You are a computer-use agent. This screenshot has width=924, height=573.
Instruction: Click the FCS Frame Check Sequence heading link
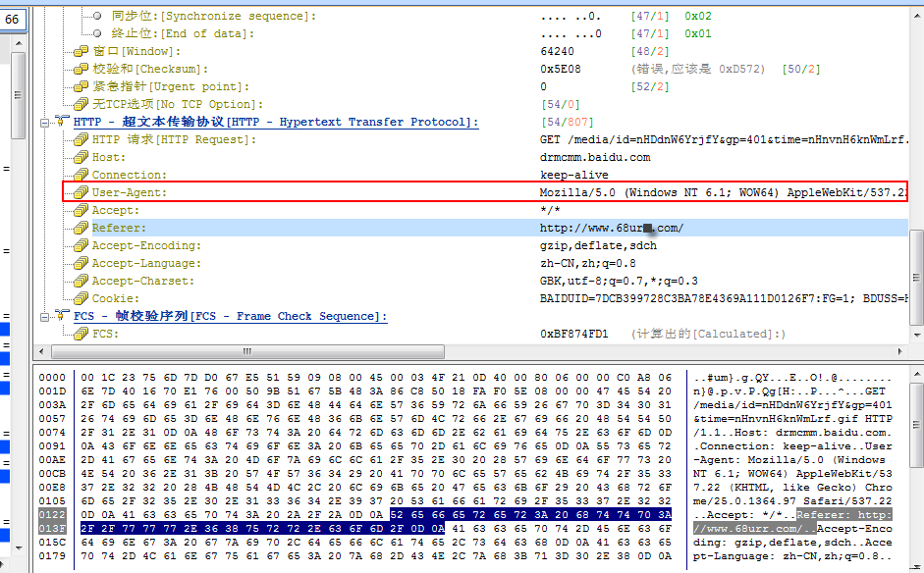pos(230,316)
